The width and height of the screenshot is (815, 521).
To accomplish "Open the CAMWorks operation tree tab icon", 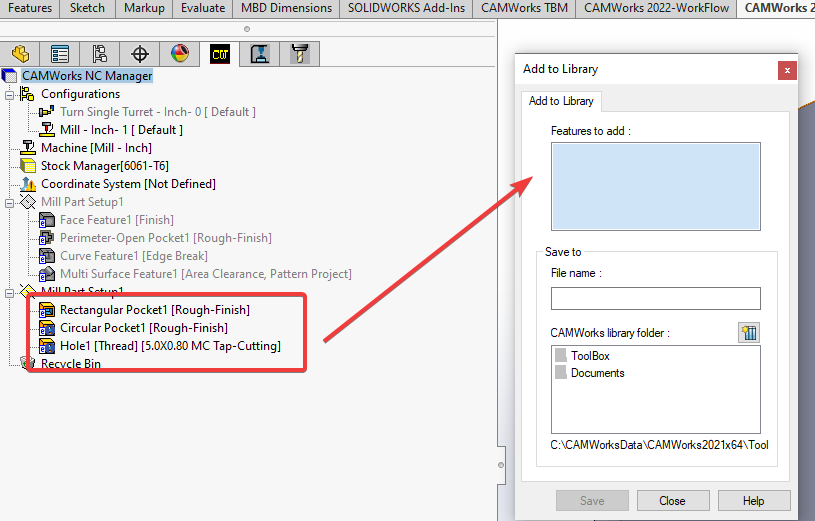I will (x=260, y=54).
